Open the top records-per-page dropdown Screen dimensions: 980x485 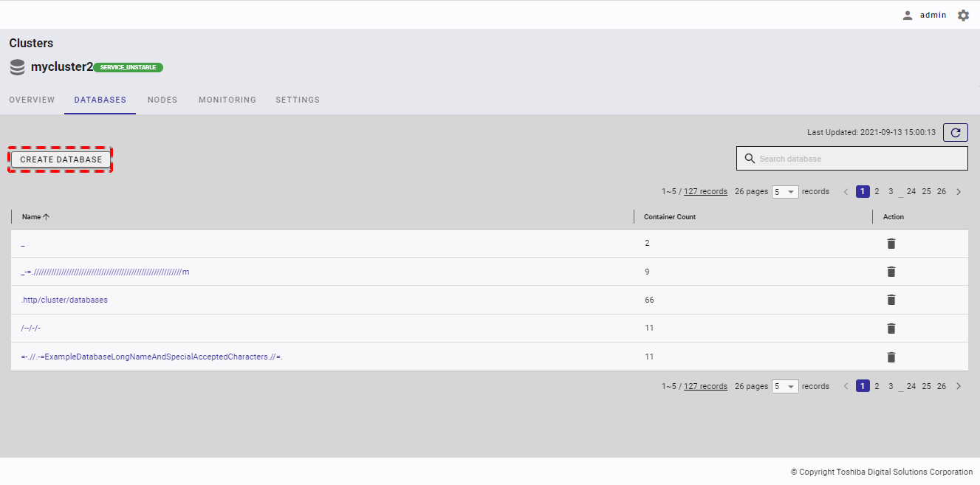[x=785, y=192]
